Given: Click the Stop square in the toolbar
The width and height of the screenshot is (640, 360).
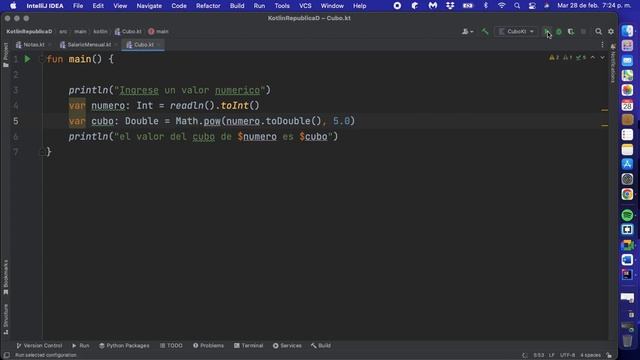Looking at the screenshot, I should (583, 31).
